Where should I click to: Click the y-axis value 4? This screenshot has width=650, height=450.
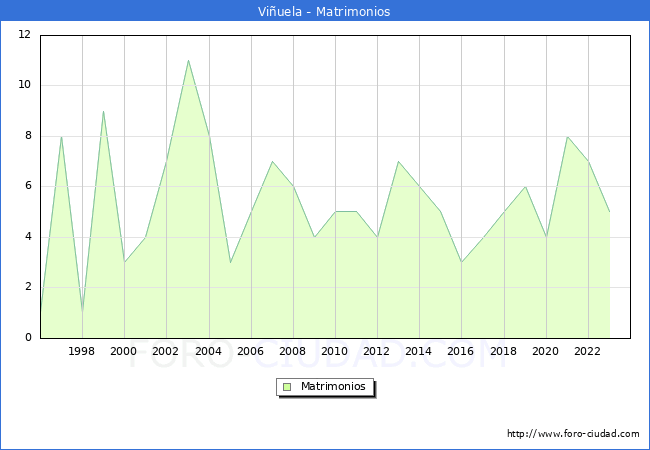click(28, 237)
